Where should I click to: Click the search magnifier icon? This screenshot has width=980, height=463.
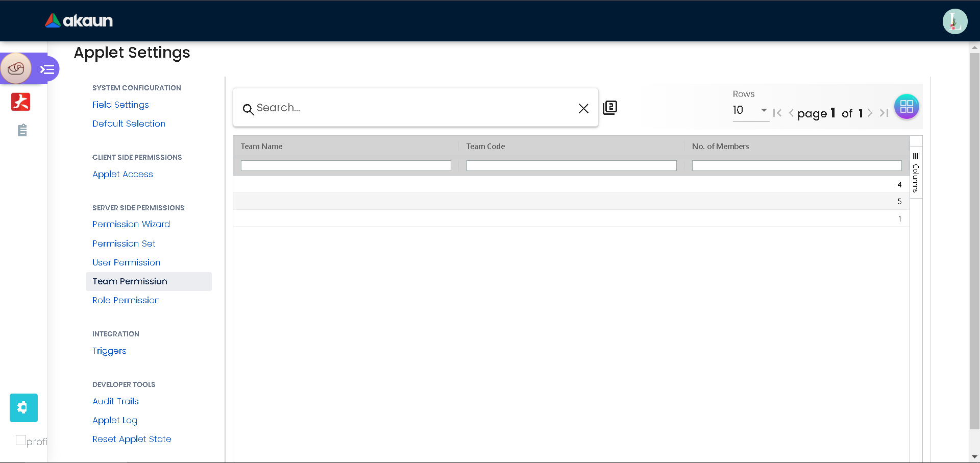[x=248, y=109]
